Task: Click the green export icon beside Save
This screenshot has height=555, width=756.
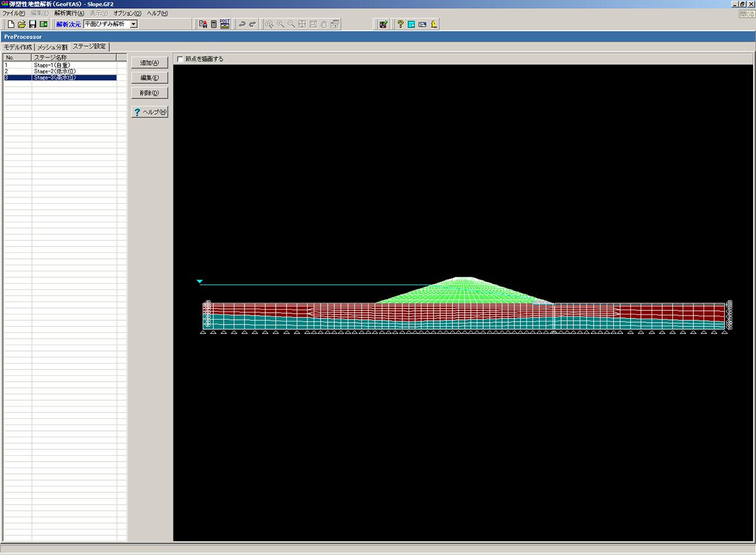Action: (x=43, y=24)
